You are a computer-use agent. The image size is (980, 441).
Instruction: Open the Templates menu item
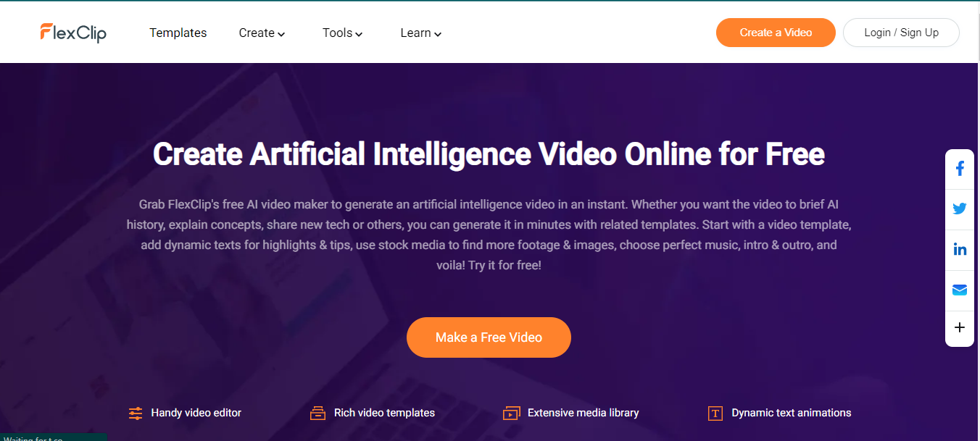click(178, 33)
